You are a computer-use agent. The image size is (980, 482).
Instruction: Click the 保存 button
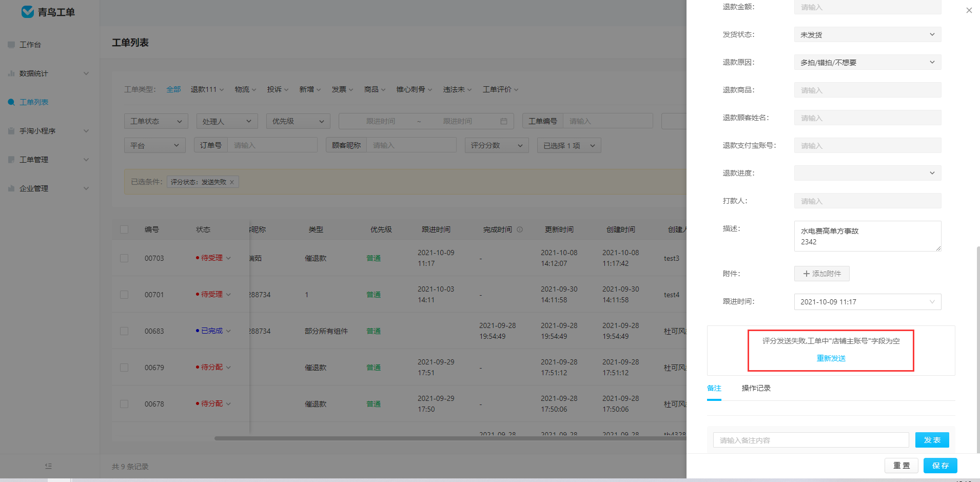tap(940, 466)
